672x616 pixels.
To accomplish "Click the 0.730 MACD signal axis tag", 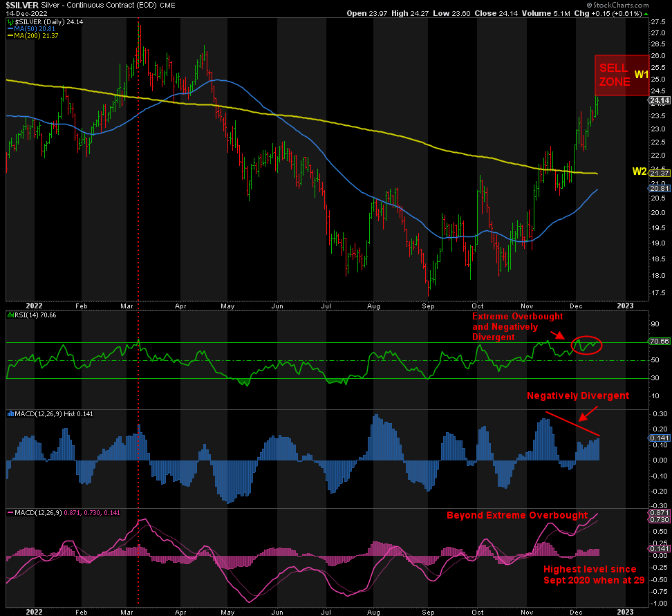I will 659,519.
